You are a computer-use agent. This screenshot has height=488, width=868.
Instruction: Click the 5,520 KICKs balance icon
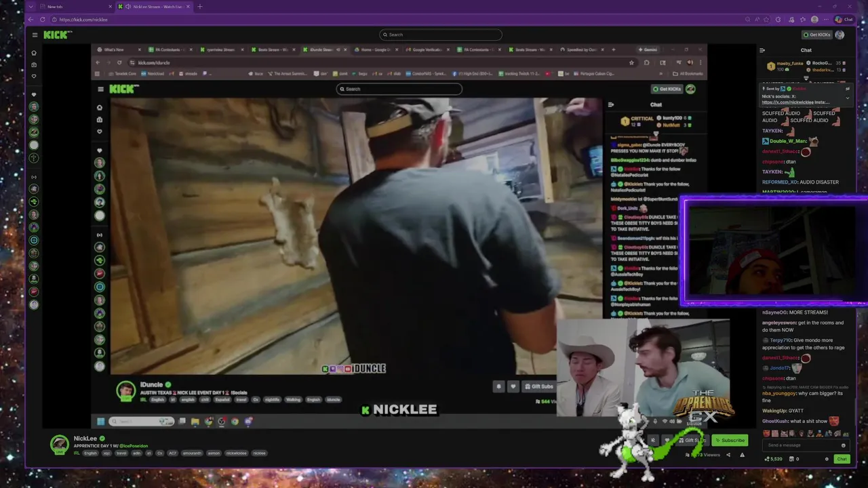tap(768, 459)
